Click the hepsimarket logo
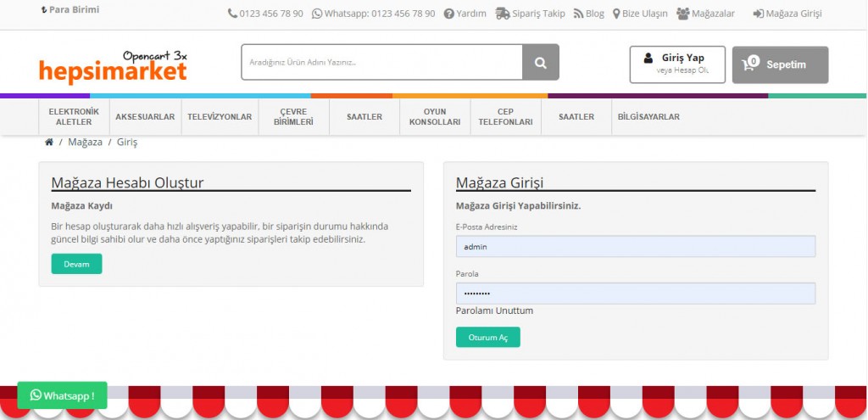The image size is (868, 420). 113,67
